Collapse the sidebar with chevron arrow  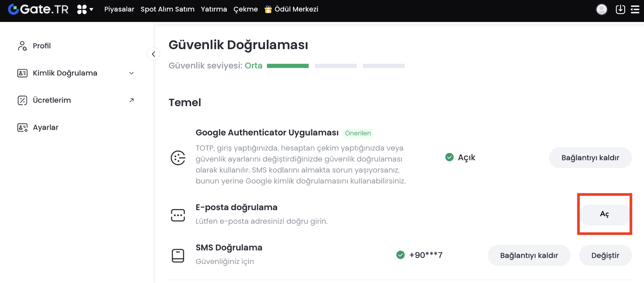point(153,54)
